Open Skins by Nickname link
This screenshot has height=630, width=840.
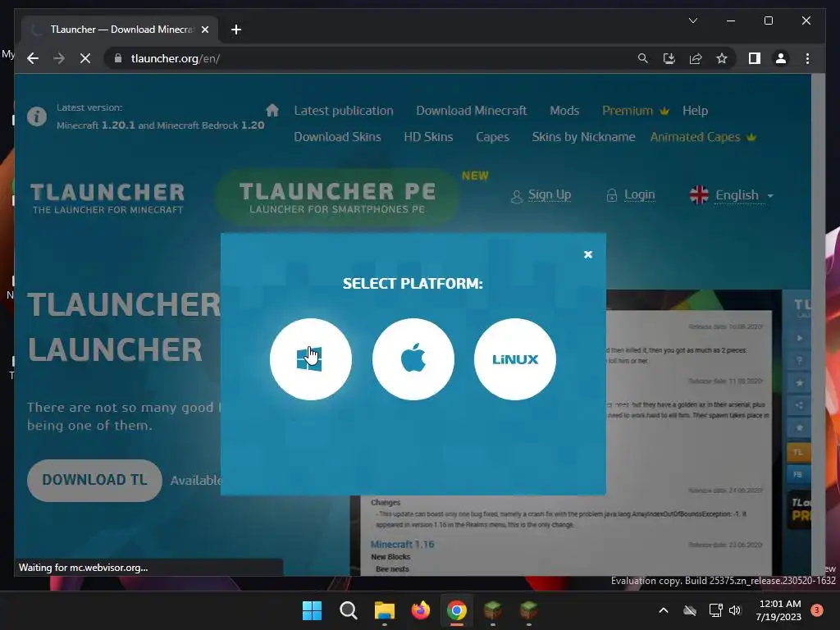(x=583, y=137)
